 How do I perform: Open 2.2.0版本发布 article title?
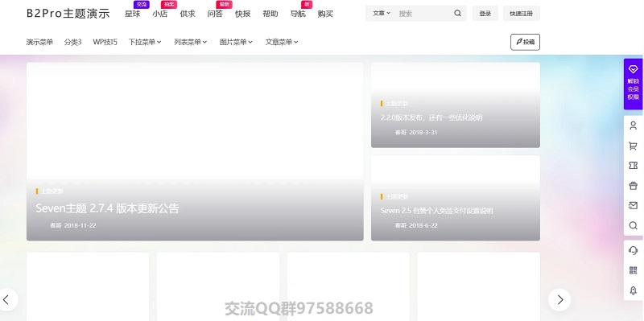(x=431, y=117)
